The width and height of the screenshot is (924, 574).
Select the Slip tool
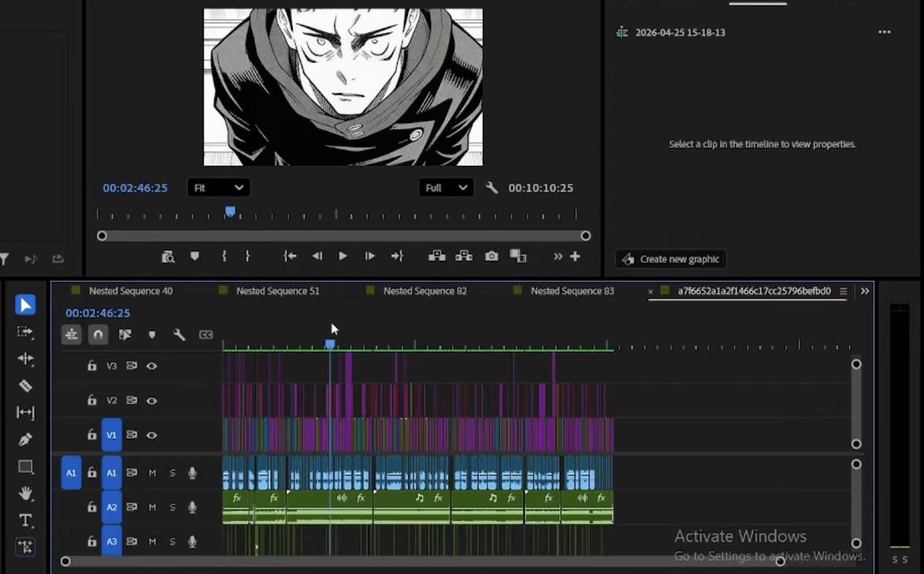(x=25, y=412)
